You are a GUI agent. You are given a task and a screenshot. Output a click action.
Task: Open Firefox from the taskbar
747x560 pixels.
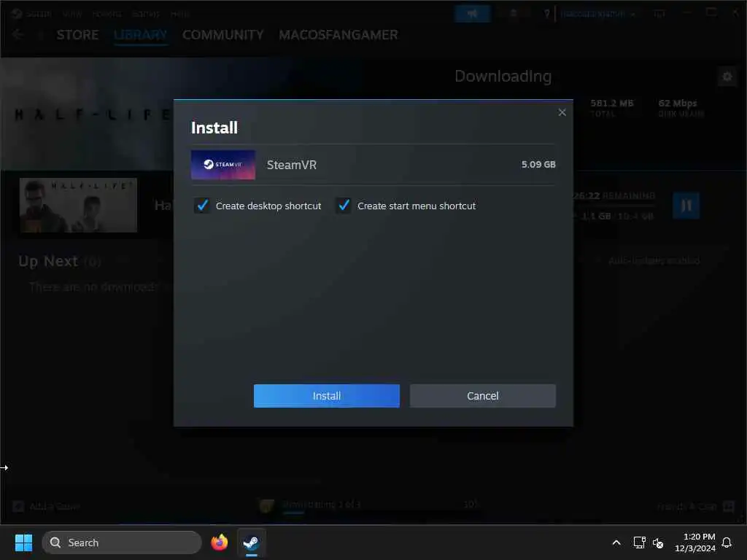219,542
